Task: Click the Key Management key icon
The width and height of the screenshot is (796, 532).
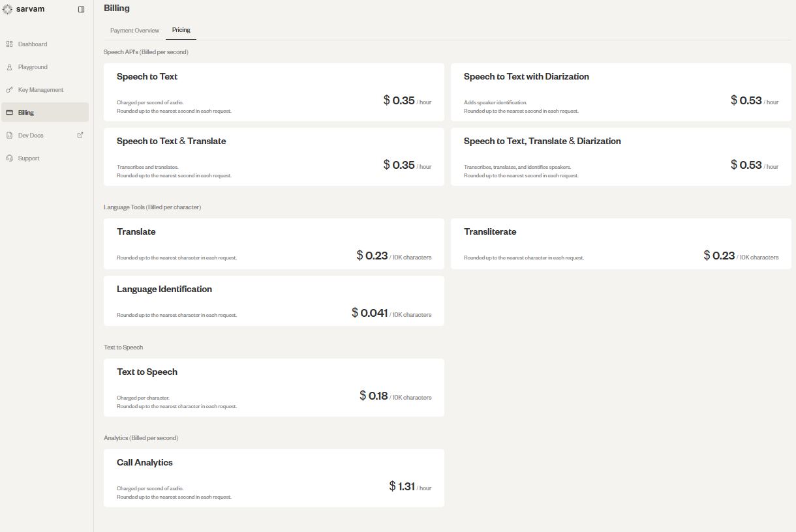Action: [10, 89]
